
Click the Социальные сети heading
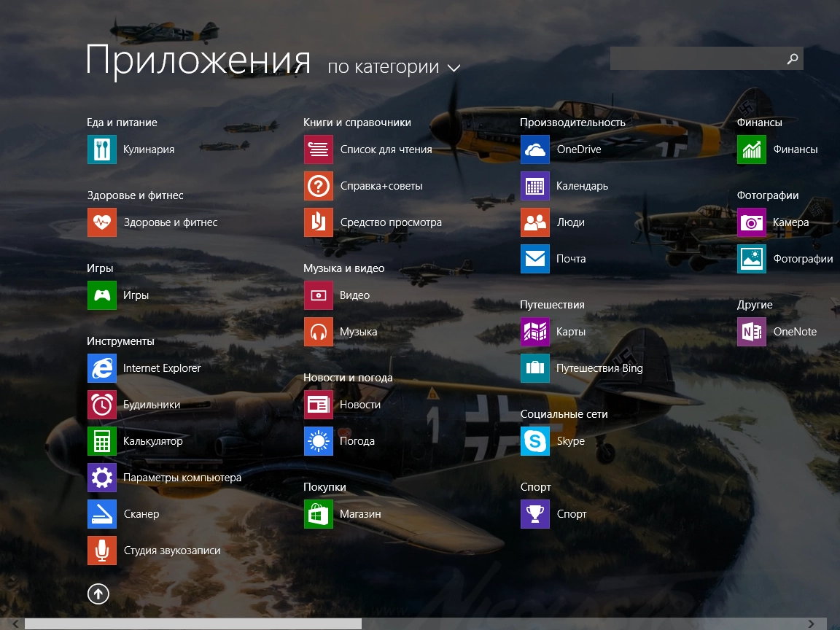pyautogui.click(x=564, y=414)
